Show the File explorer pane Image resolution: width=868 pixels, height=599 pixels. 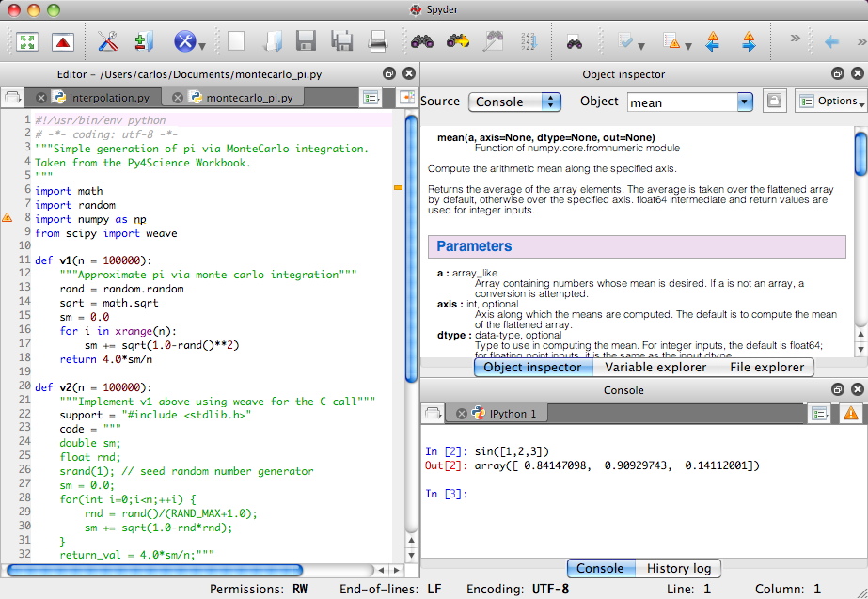click(x=766, y=367)
